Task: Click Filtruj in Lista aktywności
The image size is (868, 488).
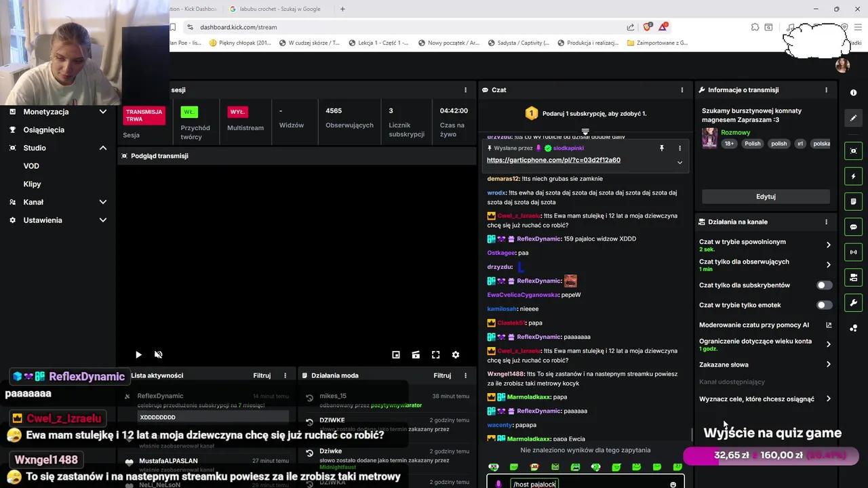Action: 262,375
